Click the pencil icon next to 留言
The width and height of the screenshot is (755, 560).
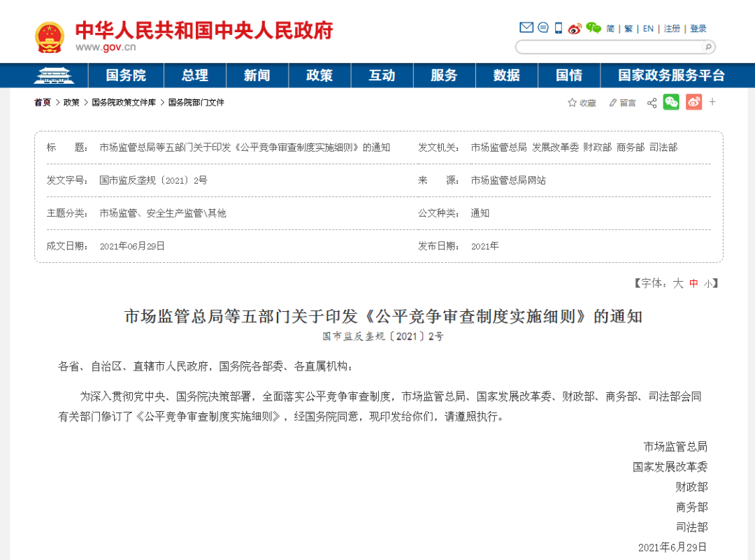tap(613, 102)
